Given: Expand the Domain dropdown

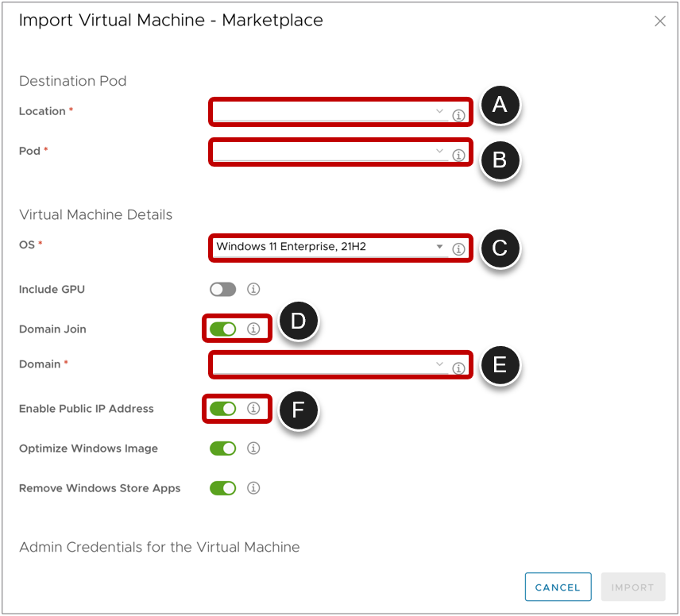Looking at the screenshot, I should click(440, 365).
